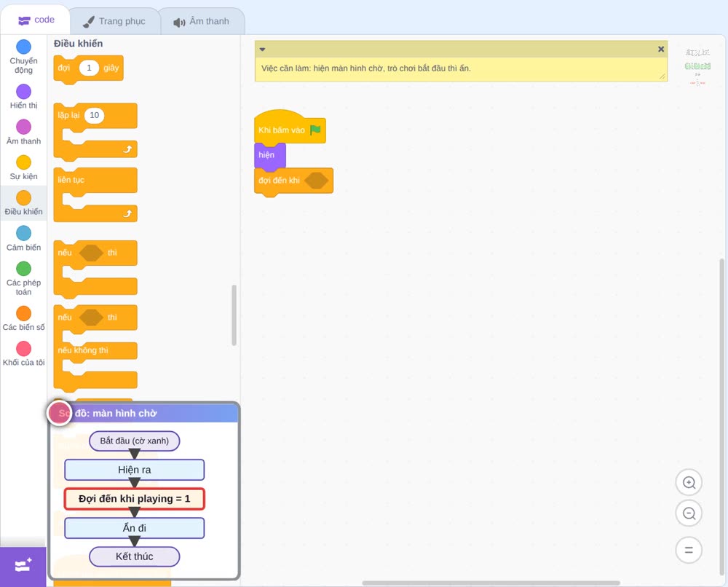Screen dimensions: 728x587
Task: Open the Chuyển động block category
Action: (x=23, y=56)
